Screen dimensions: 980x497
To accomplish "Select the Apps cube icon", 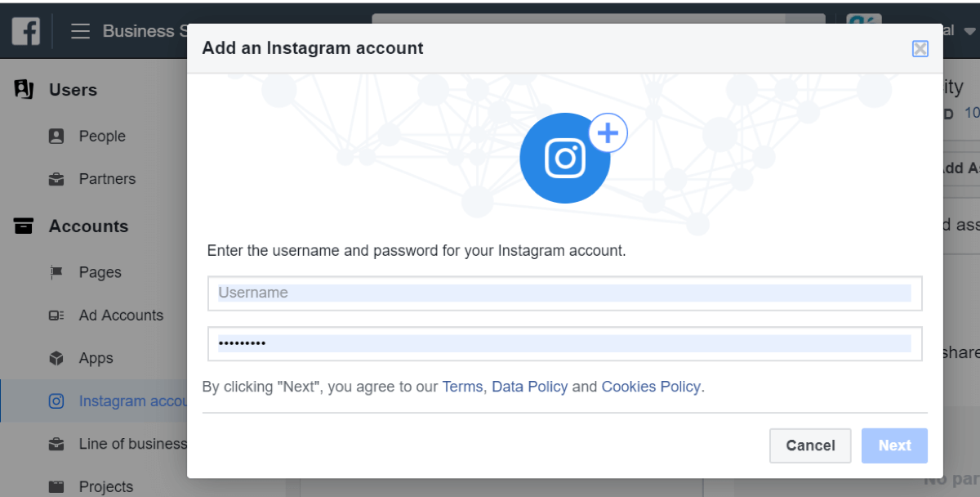I will [56, 359].
